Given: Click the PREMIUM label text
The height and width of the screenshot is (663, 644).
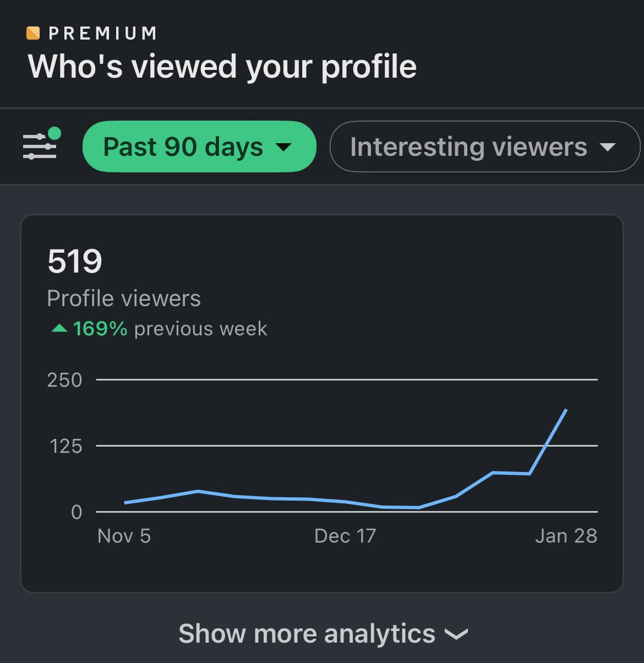Looking at the screenshot, I should (x=103, y=33).
